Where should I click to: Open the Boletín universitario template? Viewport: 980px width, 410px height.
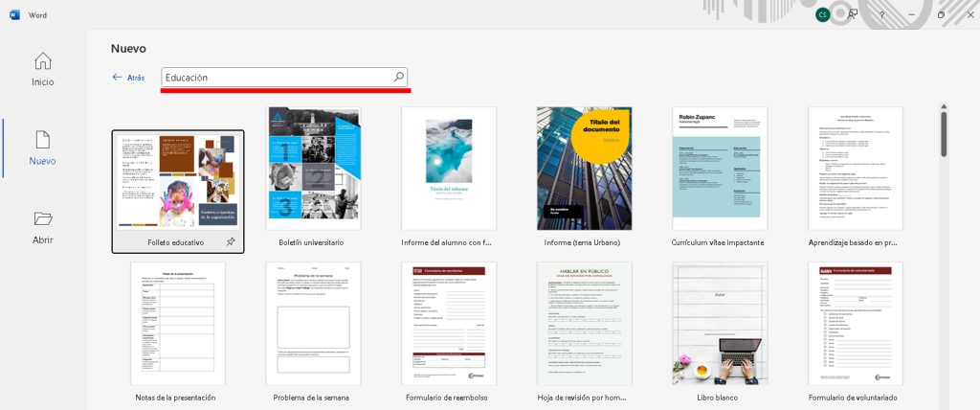coord(313,169)
